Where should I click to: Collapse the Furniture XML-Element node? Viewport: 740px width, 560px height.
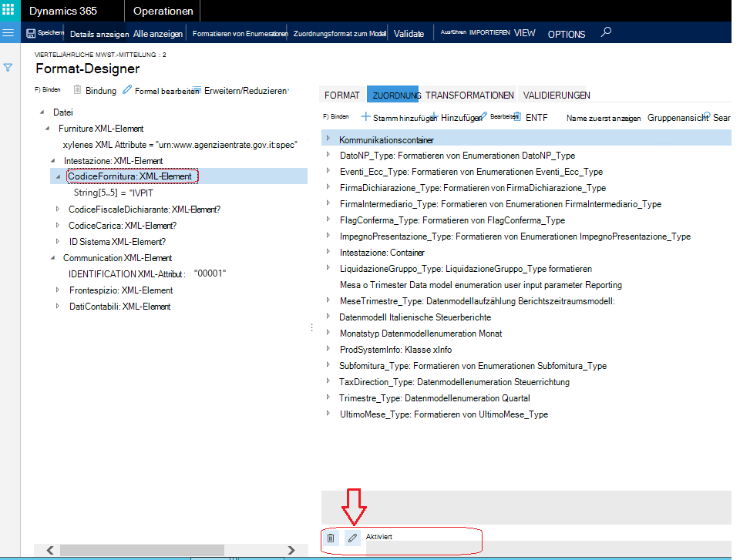[47, 129]
